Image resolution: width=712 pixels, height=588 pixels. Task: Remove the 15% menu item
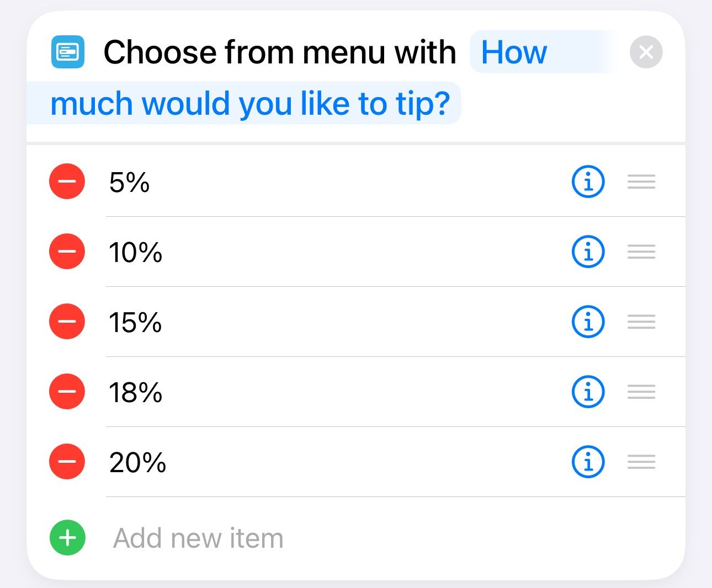click(x=67, y=322)
